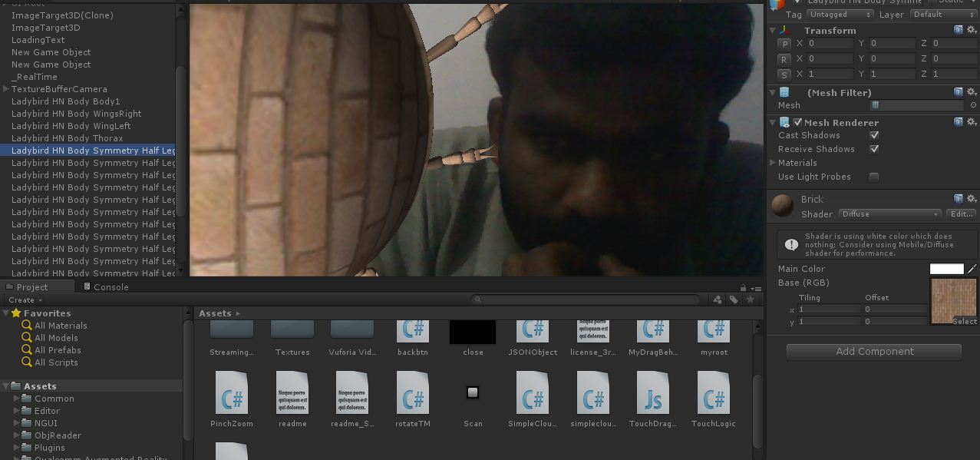Image resolution: width=980 pixels, height=460 pixels.
Task: Select the TouchDrag JavaScript file icon
Action: click(653, 392)
